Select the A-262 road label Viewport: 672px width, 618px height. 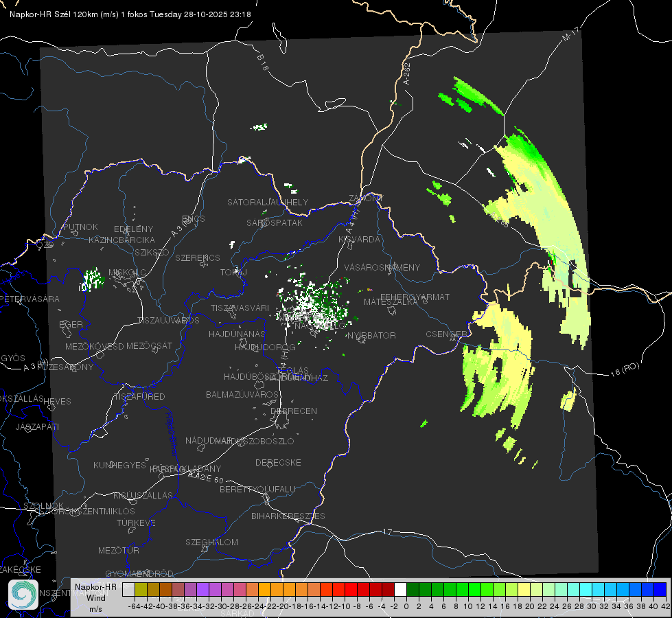tap(407, 73)
